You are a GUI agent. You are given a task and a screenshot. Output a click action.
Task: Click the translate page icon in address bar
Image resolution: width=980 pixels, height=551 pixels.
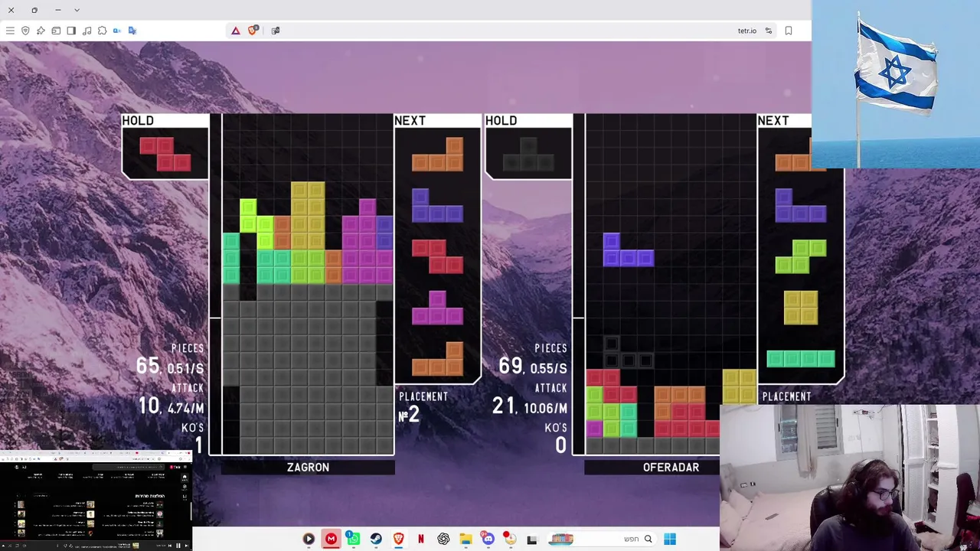276,31
